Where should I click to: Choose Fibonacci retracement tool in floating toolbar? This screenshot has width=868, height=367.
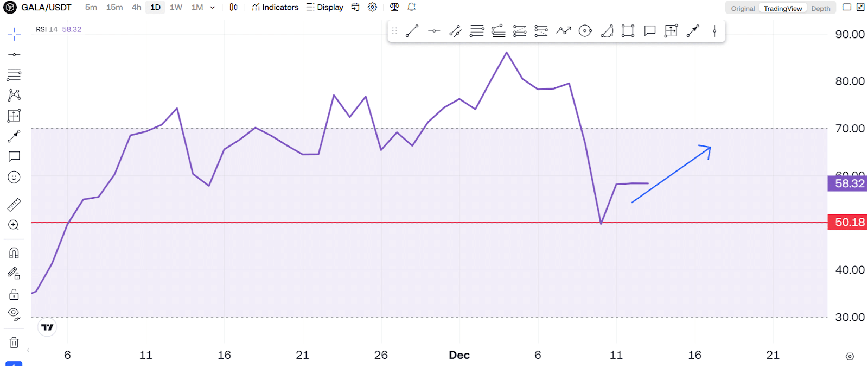pos(477,31)
